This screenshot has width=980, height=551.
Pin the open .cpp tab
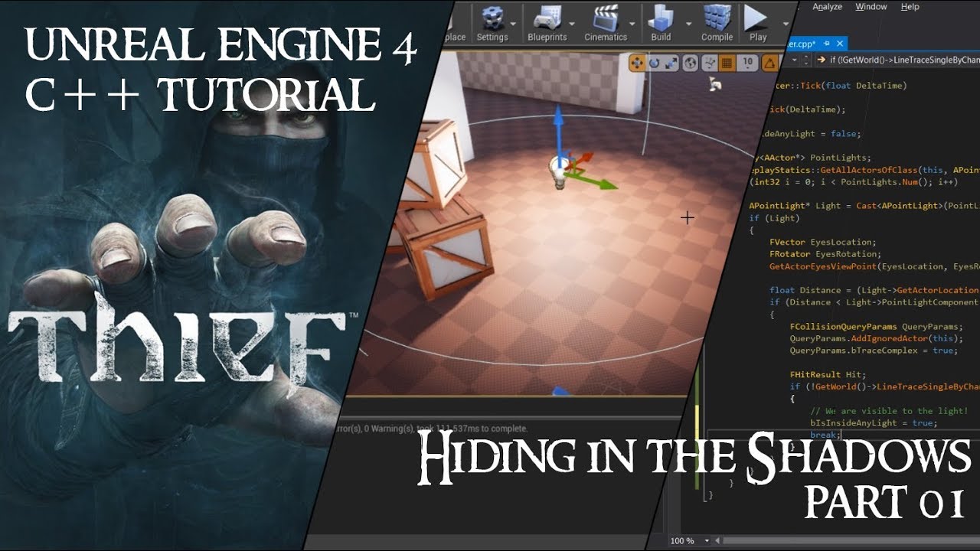[828, 44]
